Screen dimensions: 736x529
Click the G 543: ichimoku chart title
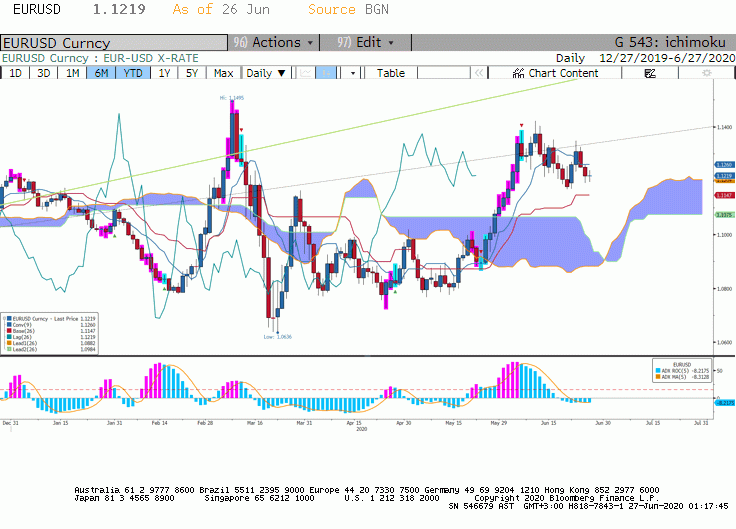(670, 42)
